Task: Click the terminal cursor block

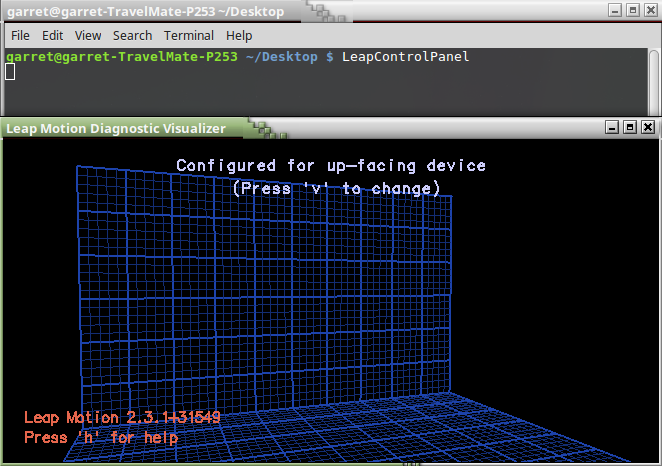Action: [x=10, y=71]
